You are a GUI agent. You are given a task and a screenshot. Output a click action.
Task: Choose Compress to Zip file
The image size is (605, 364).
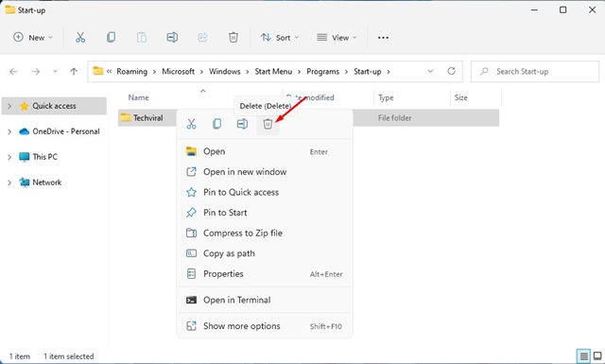265,234
